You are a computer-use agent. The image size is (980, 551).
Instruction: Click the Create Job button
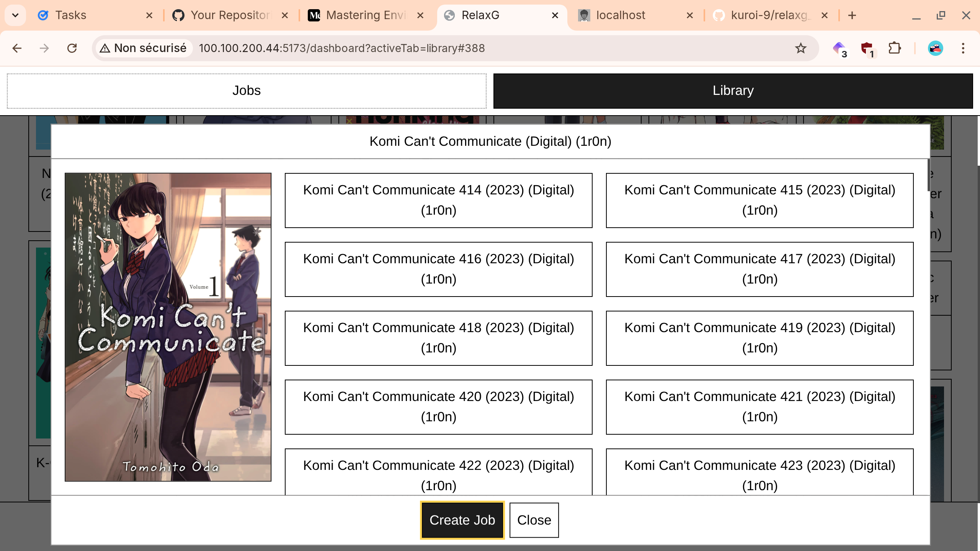(462, 520)
